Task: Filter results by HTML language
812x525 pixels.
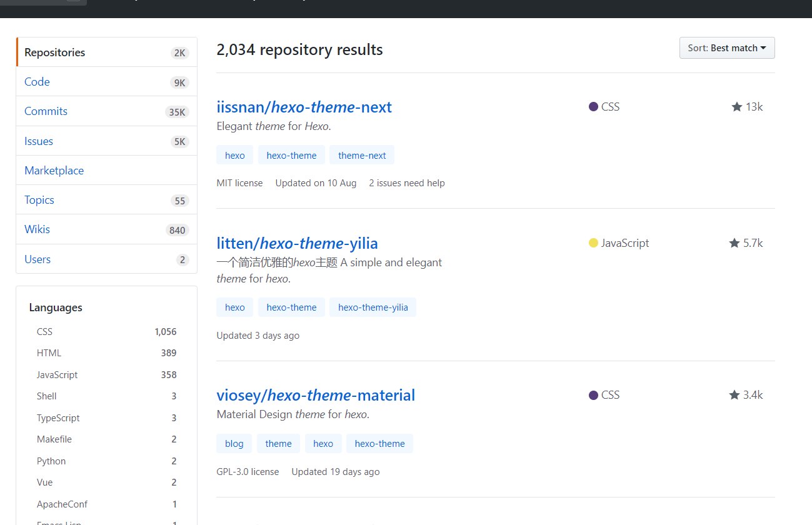Action: pos(107,353)
